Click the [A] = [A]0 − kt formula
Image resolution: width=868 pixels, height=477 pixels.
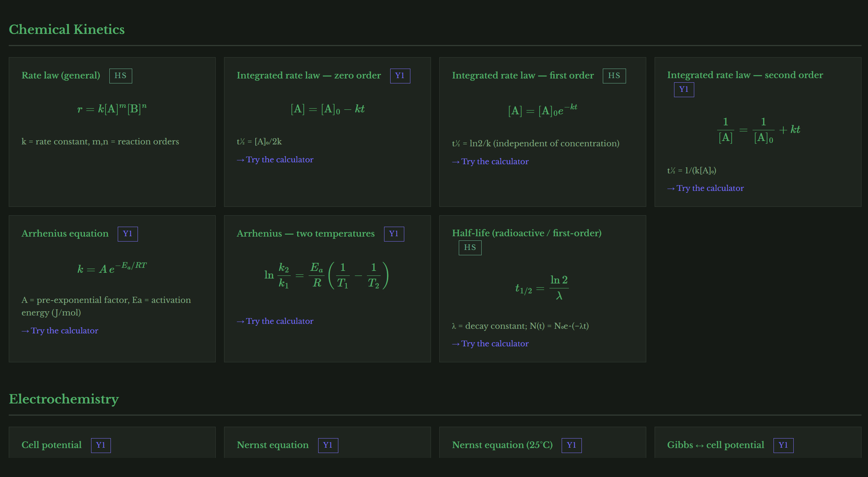click(327, 109)
